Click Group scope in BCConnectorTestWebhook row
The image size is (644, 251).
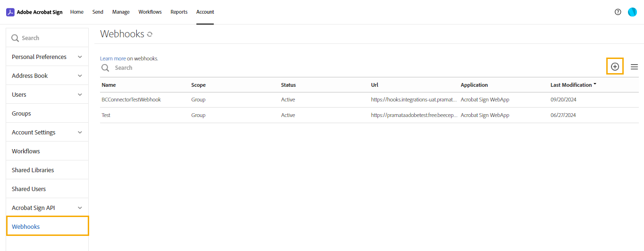point(198,100)
